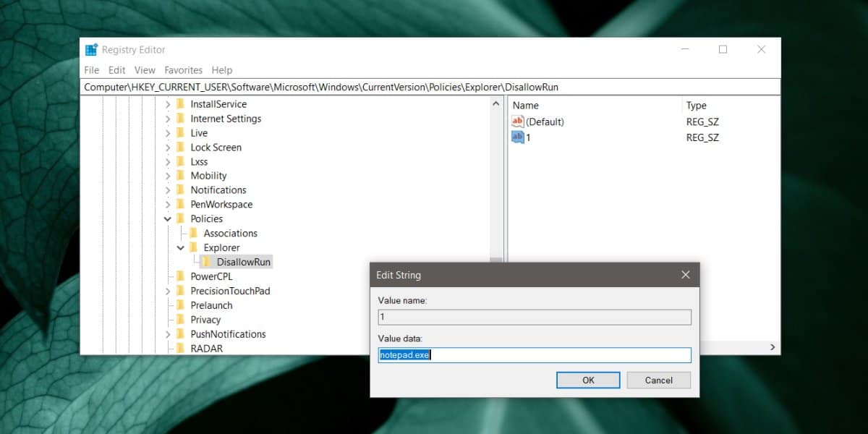Open the Help menu
Viewport: 868px width, 434px height.
pos(222,70)
